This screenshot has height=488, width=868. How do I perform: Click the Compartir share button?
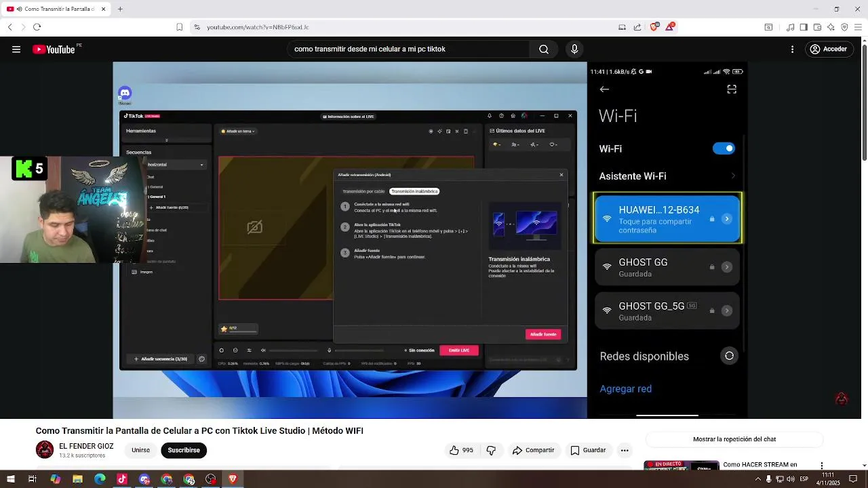tap(533, 450)
